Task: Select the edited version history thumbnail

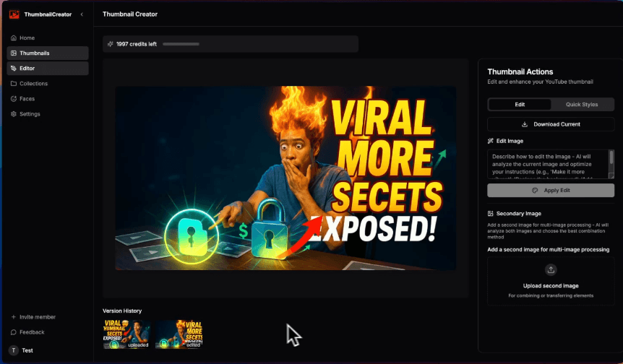Action: tap(179, 334)
